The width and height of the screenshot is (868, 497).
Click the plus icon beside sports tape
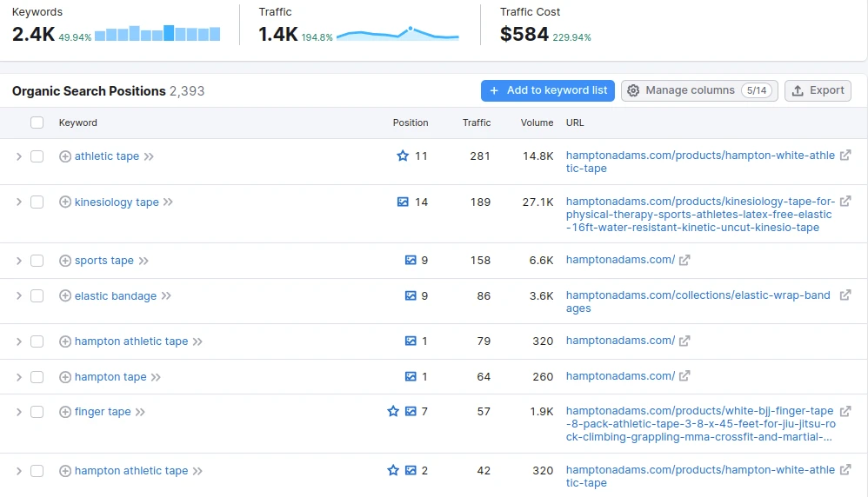[64, 261]
